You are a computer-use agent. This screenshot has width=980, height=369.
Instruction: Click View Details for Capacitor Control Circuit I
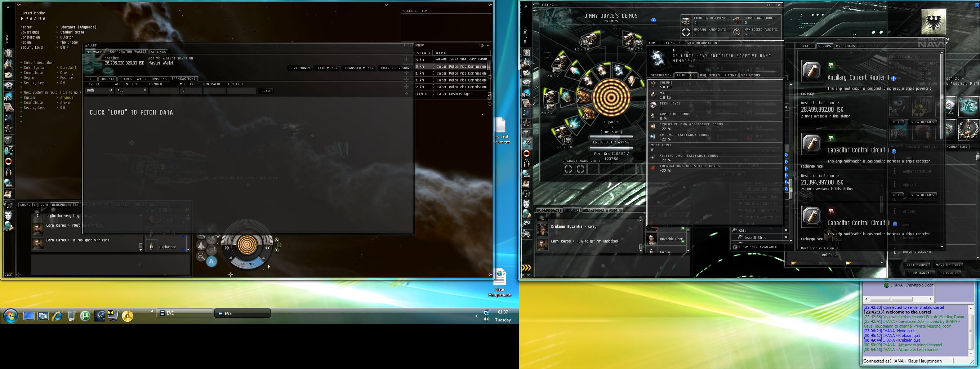[922, 195]
